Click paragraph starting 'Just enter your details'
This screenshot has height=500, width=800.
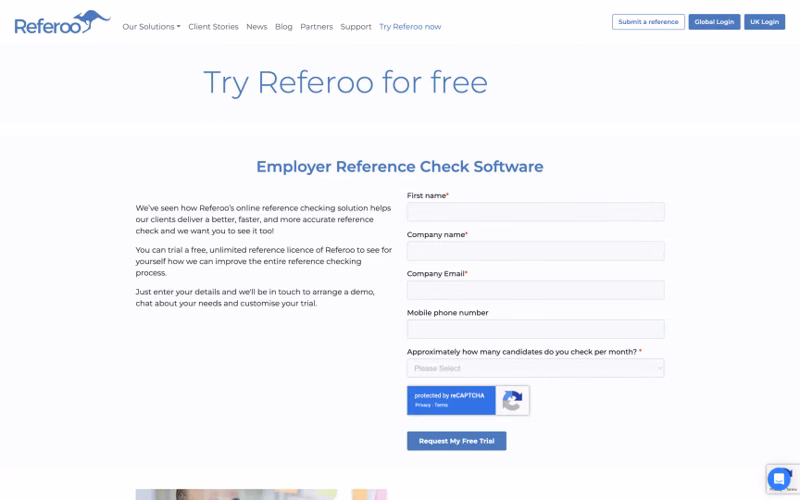pyautogui.click(x=255, y=297)
